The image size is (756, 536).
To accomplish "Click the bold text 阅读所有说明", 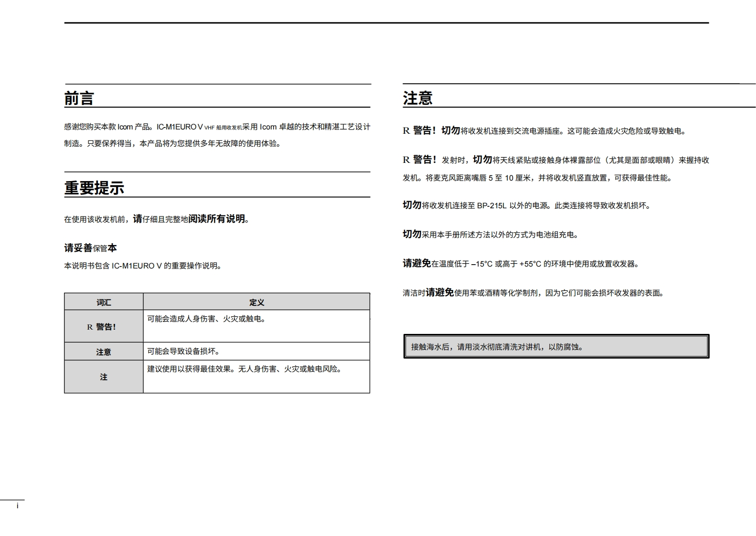I will (217, 219).
